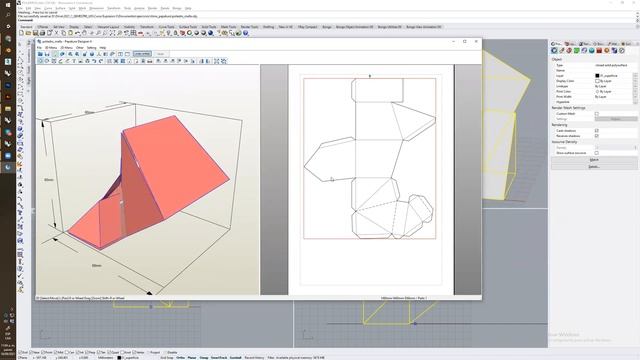
Task: Click into the Rhino Command prompt field
Action: (327, 20)
